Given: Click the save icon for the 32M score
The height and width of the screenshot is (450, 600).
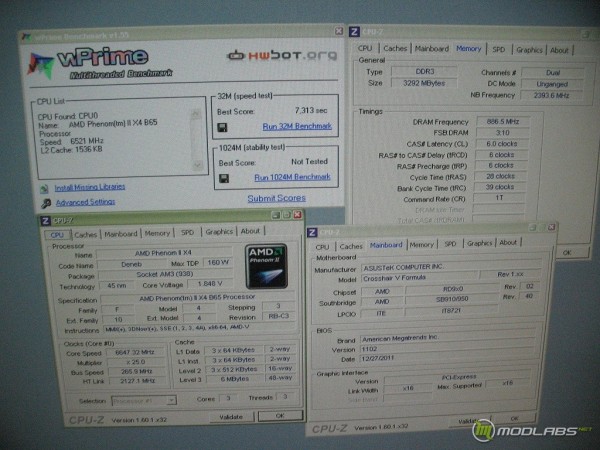Looking at the screenshot, I should pos(222,127).
